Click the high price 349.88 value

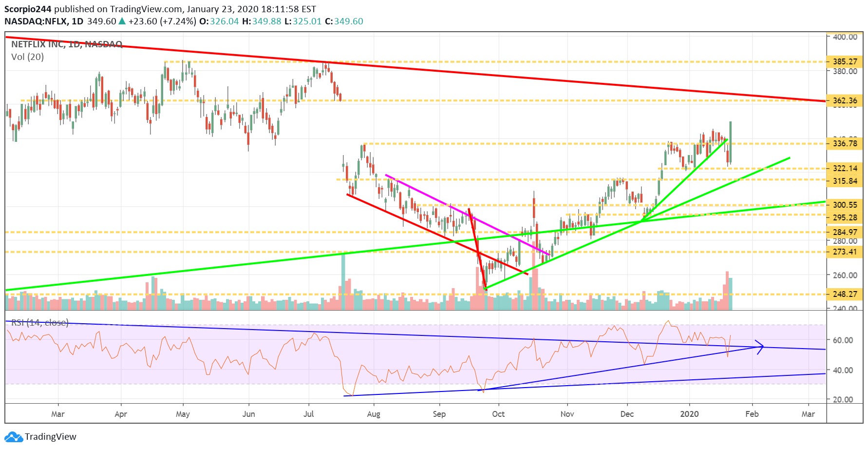tap(267, 21)
